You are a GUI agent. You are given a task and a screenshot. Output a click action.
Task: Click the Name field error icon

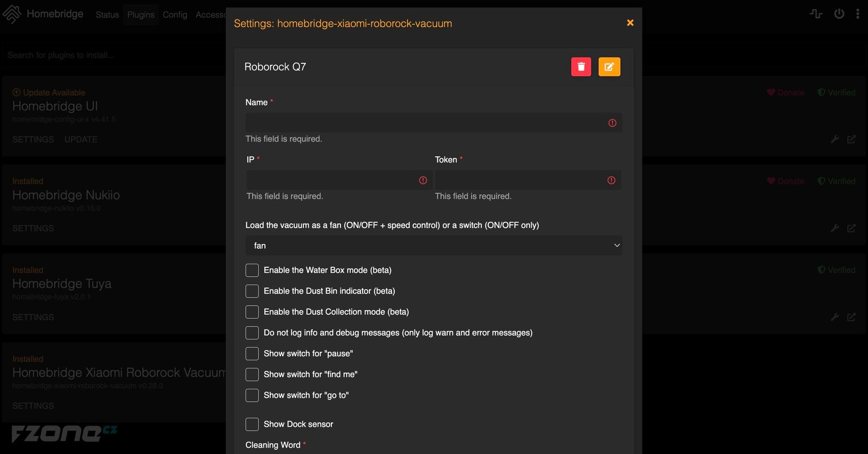point(612,123)
